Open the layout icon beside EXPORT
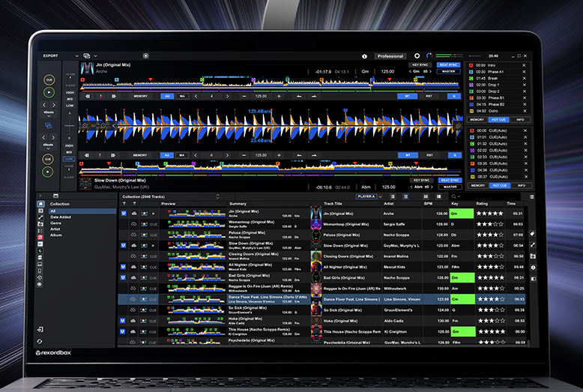This screenshot has height=392, width=583. (x=87, y=55)
